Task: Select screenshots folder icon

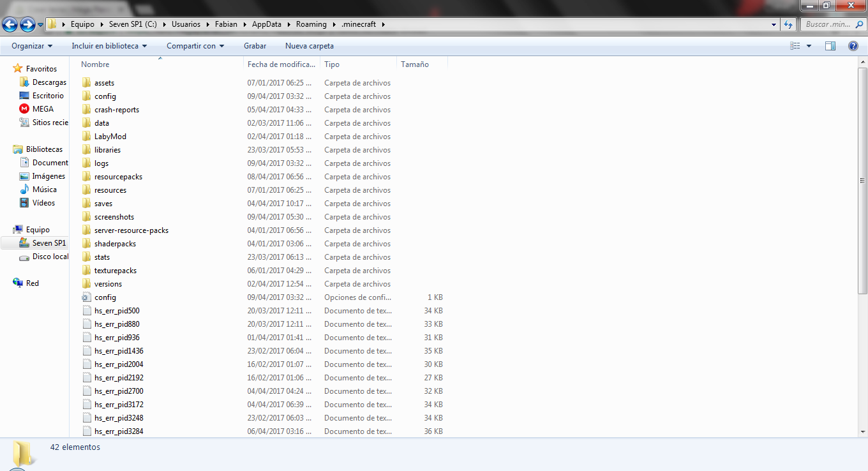Action: [87, 217]
